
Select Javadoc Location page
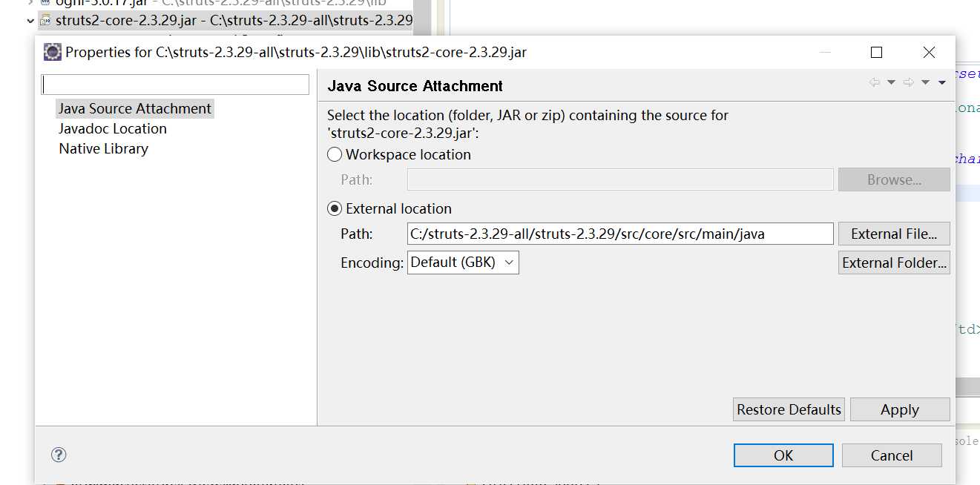[x=113, y=128]
